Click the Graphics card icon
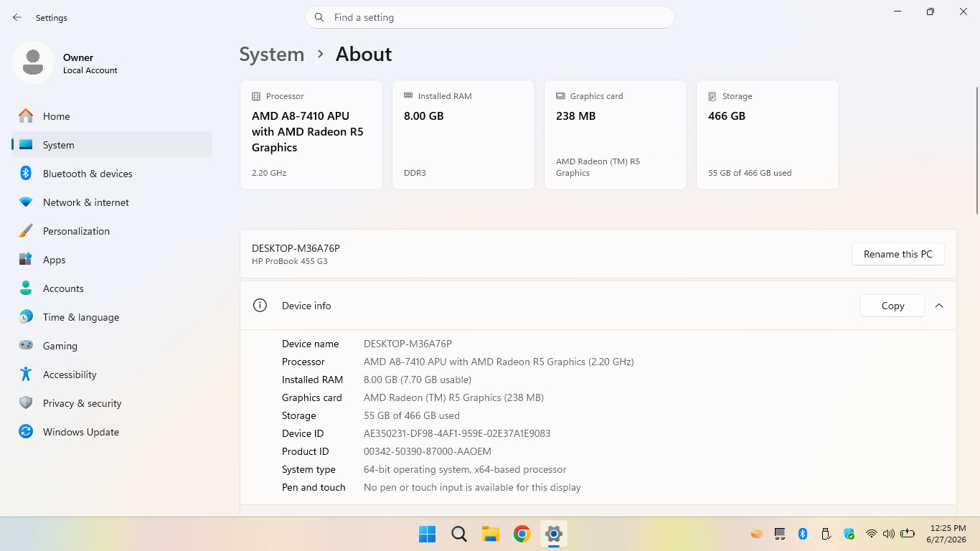980x551 pixels. [x=560, y=96]
